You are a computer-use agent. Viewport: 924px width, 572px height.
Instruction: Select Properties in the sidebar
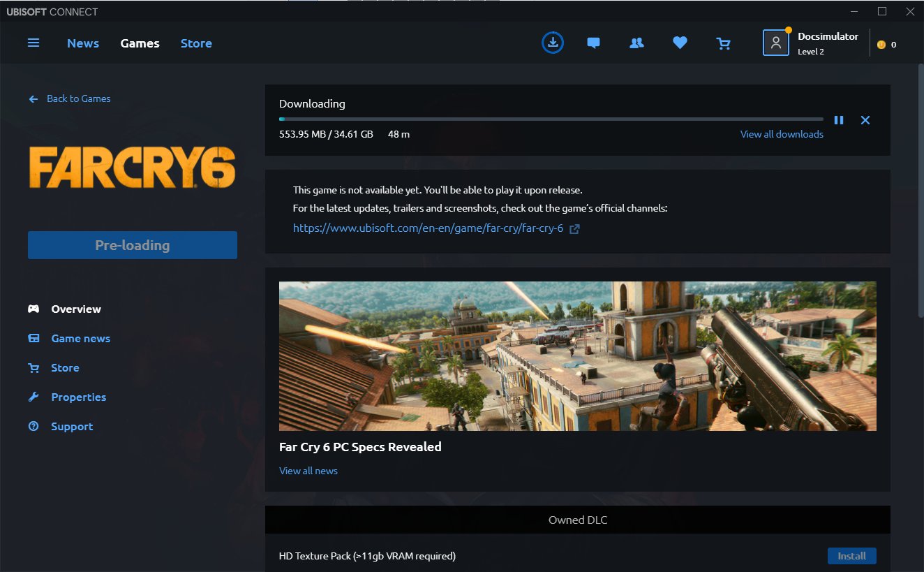coord(79,397)
